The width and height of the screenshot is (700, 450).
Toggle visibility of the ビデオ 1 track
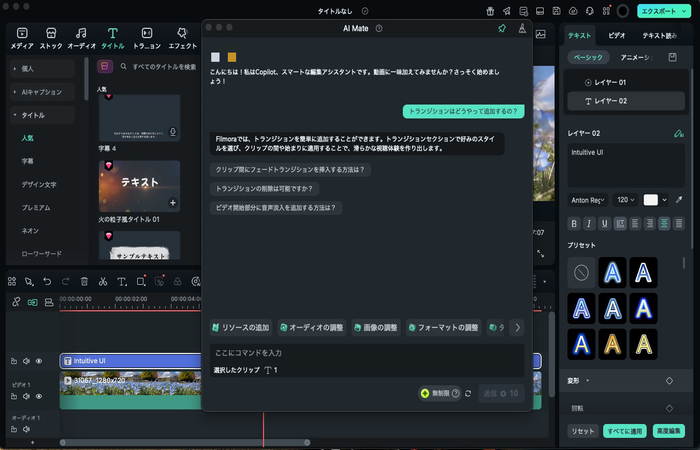39,396
